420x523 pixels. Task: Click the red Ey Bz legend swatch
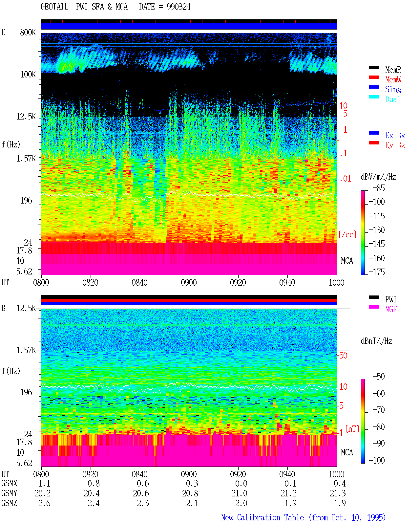point(374,143)
